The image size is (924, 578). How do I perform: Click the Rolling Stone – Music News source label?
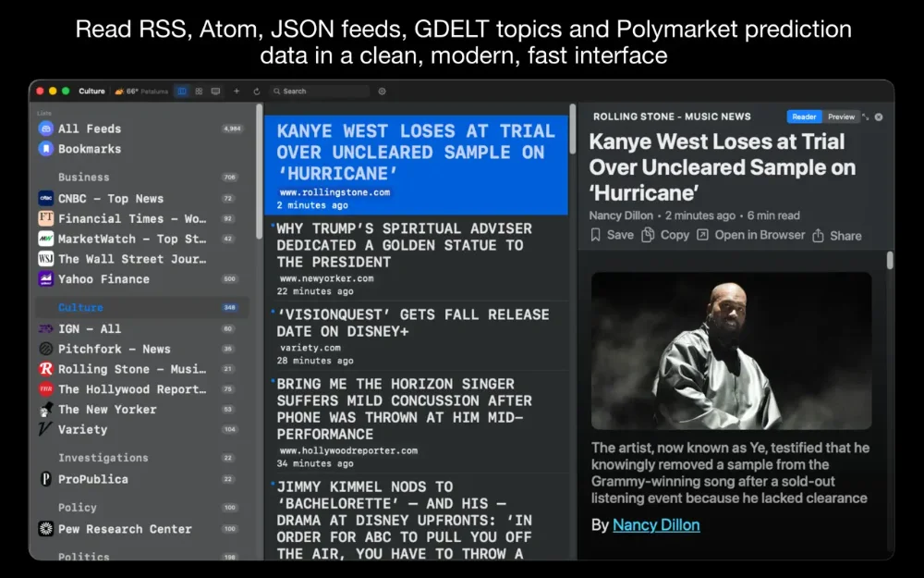[672, 117]
